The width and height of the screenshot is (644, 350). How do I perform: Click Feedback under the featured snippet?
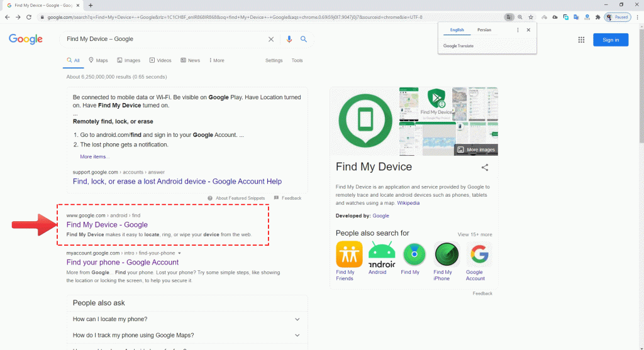tap(288, 198)
